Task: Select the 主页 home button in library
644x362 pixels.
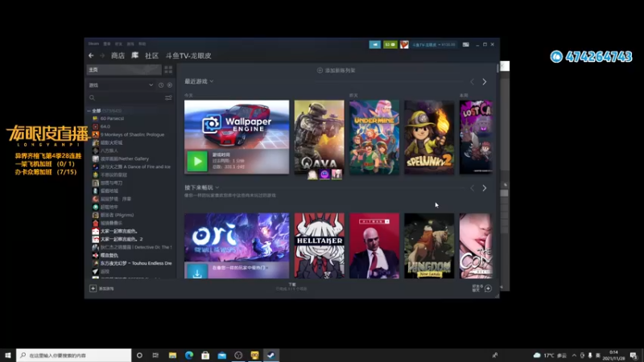Action: [124, 70]
